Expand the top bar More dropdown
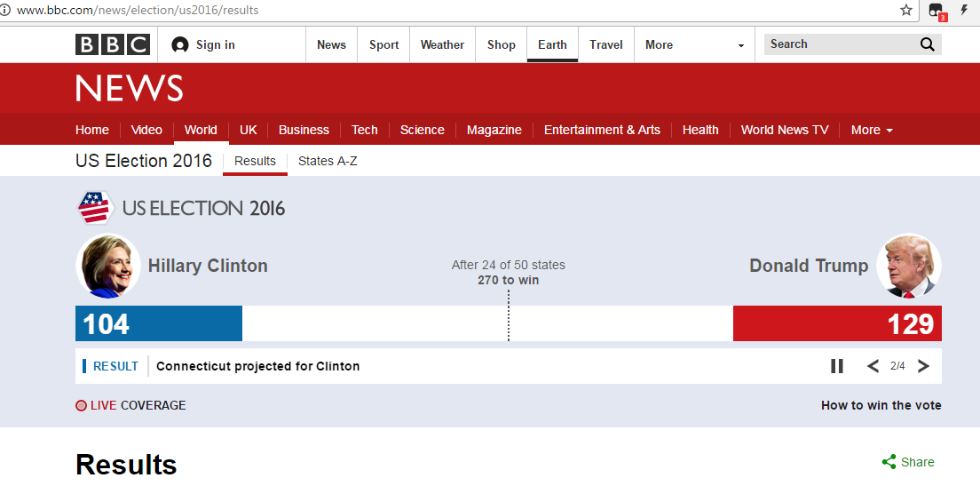 [x=694, y=45]
